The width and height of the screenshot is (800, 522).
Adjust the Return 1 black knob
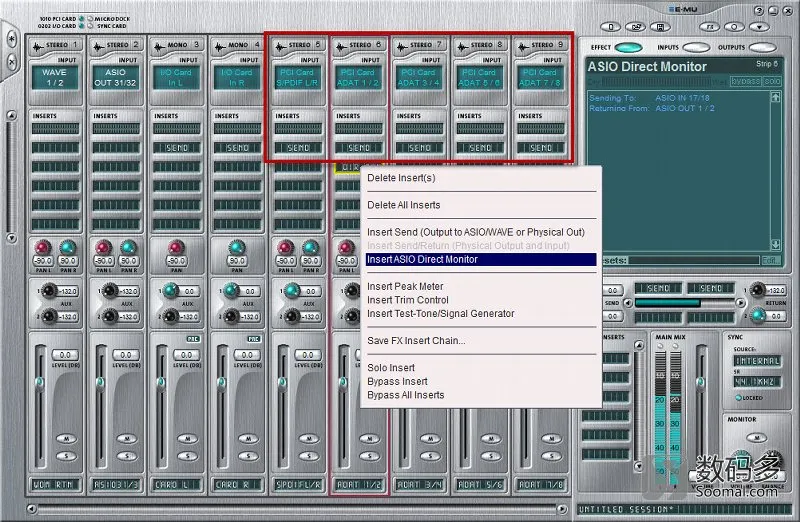tap(758, 290)
